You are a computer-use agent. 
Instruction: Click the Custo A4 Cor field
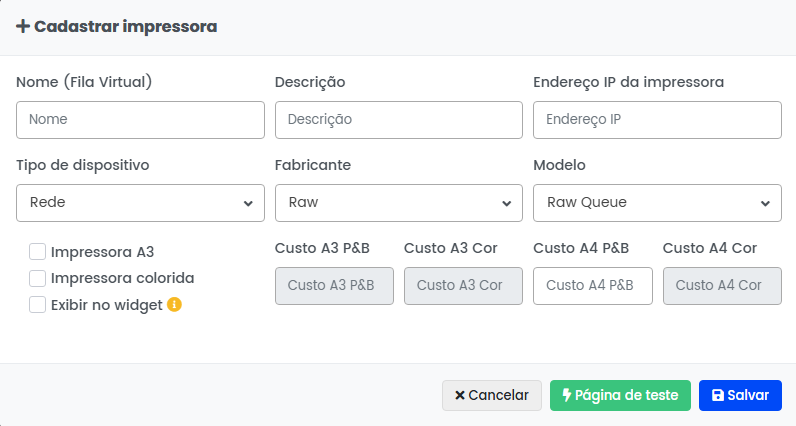[721, 285]
